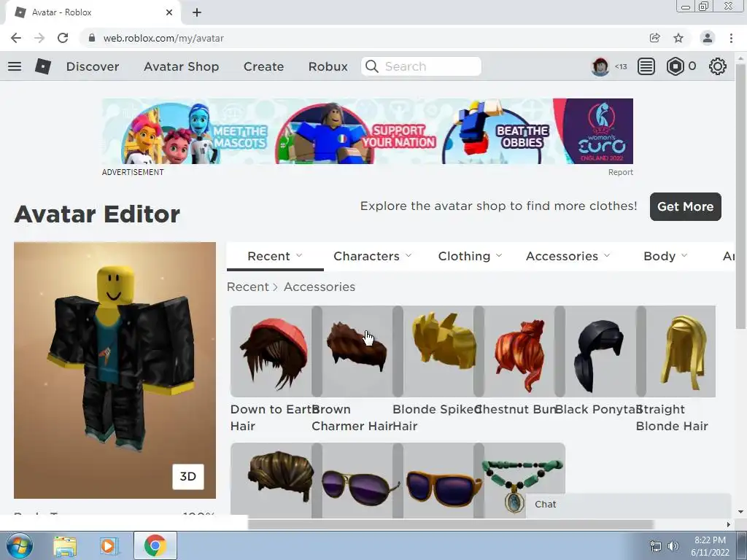This screenshot has width=747, height=560.
Task: Open the Robux page
Action: (328, 66)
